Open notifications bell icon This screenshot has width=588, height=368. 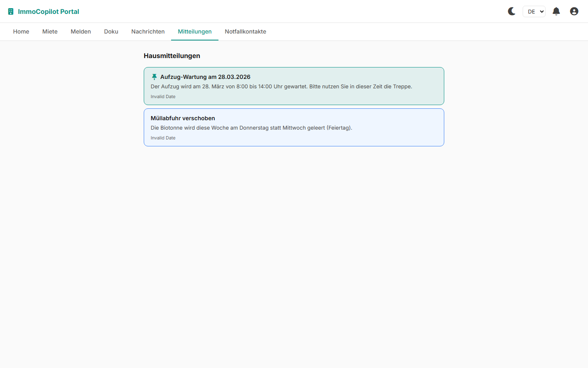click(x=556, y=11)
